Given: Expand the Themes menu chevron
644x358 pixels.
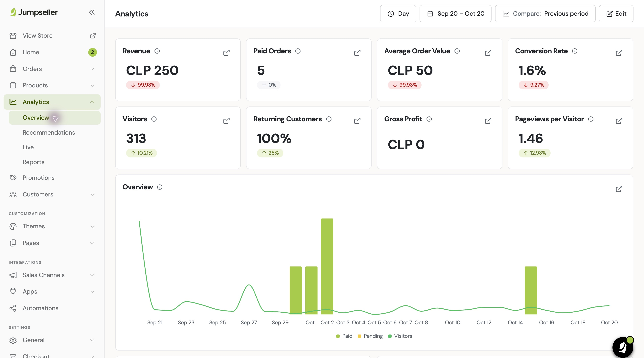Looking at the screenshot, I should (x=92, y=227).
